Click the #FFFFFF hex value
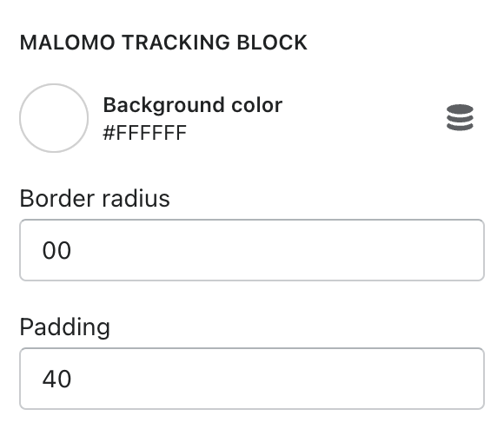Screen dimensions: 504x429 pos(144,133)
